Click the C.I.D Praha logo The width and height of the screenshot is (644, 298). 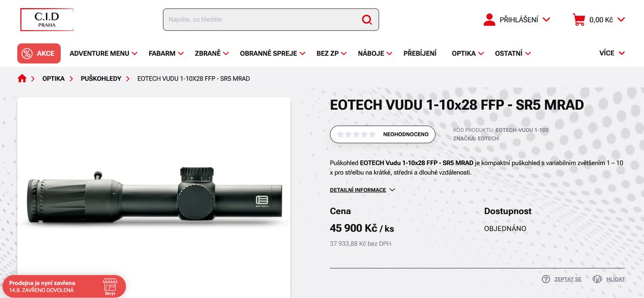tap(47, 20)
